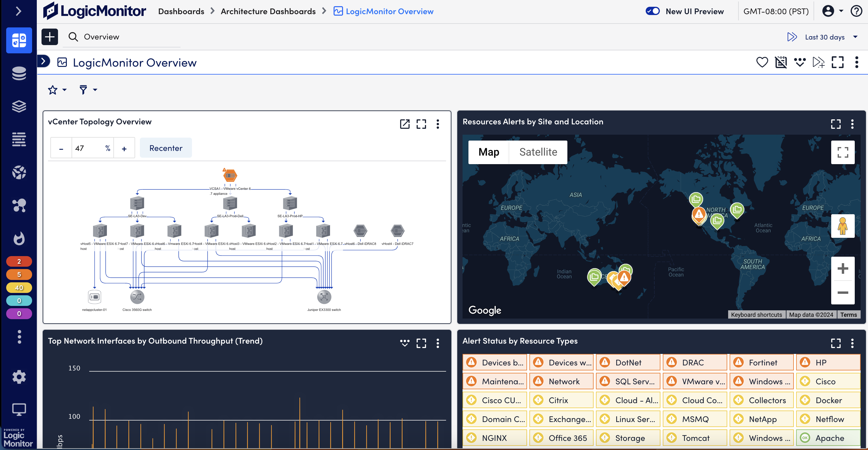The height and width of the screenshot is (450, 868).
Task: Click the Architecture Dashboards breadcrumb link
Action: (268, 11)
